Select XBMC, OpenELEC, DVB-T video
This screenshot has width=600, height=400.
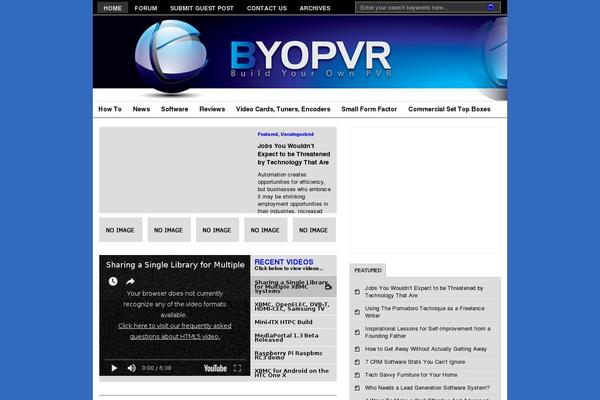point(293,306)
